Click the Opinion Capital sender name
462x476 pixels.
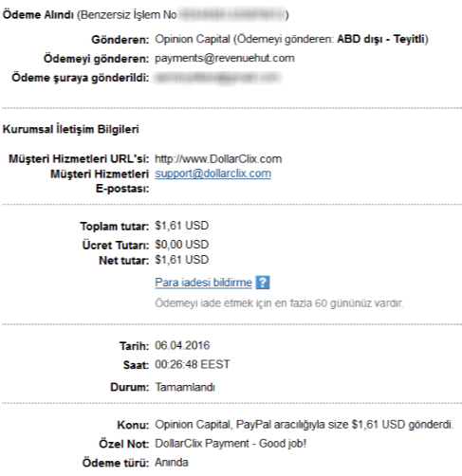point(193,39)
